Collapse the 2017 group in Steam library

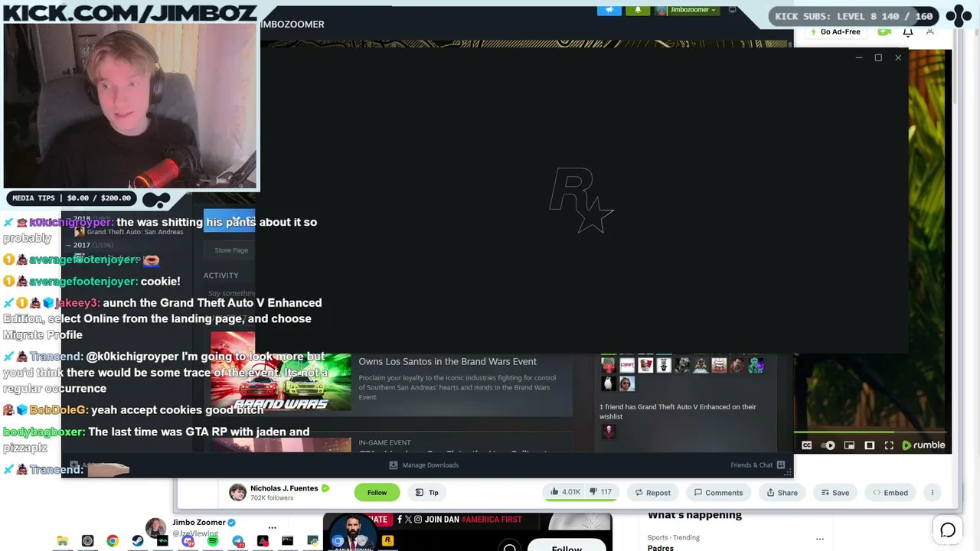click(x=68, y=245)
